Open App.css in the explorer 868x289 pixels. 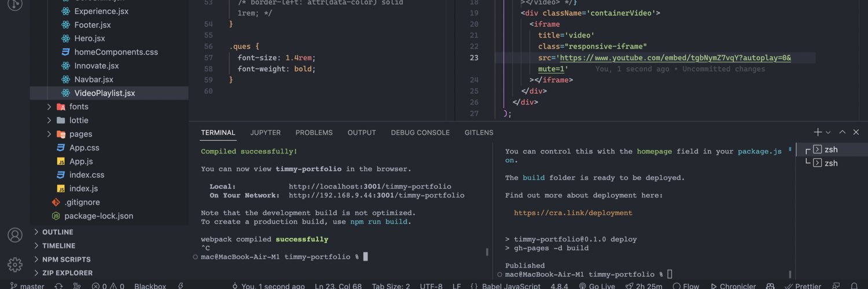(x=109, y=148)
